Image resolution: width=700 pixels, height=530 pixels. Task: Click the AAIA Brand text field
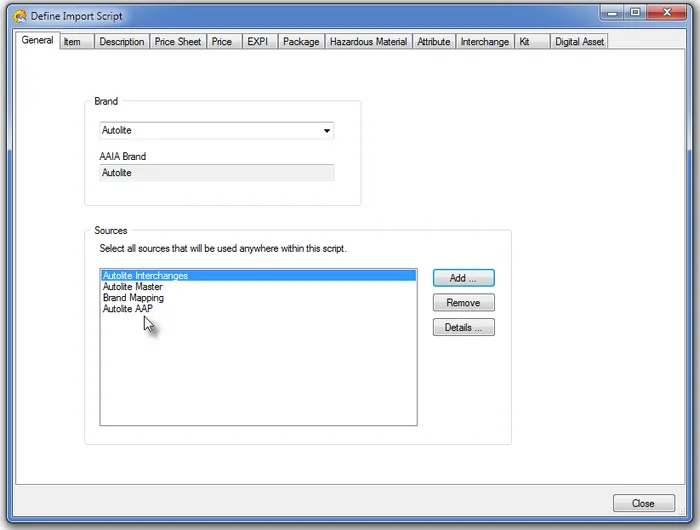click(217, 173)
